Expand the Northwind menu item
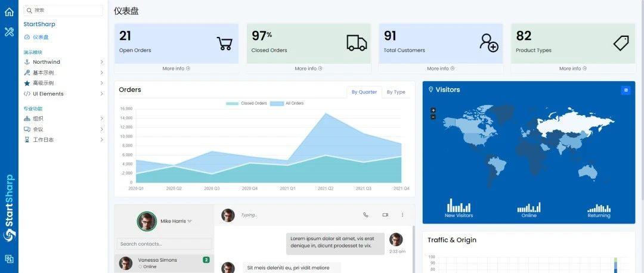 point(64,62)
